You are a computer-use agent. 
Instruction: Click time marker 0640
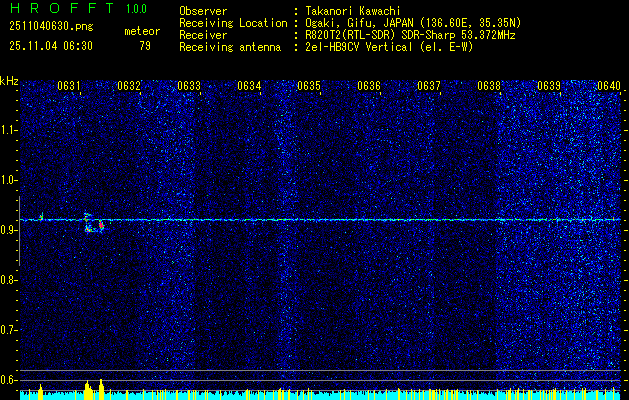coord(609,86)
